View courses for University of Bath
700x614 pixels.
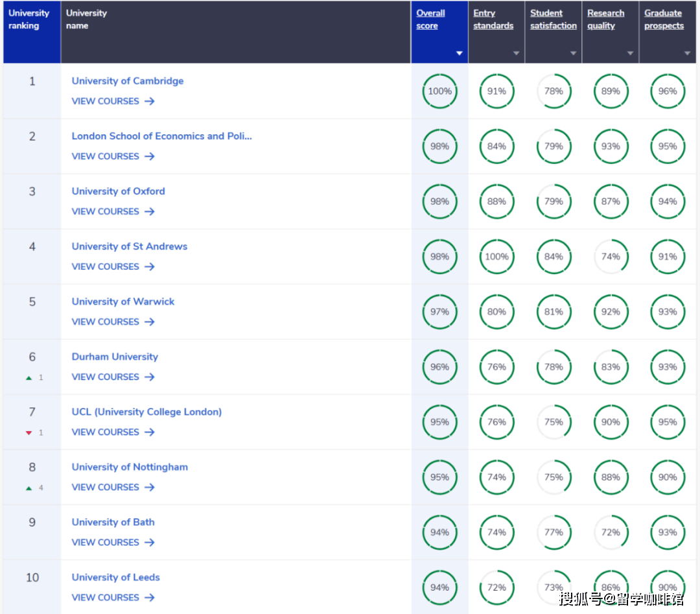(113, 543)
